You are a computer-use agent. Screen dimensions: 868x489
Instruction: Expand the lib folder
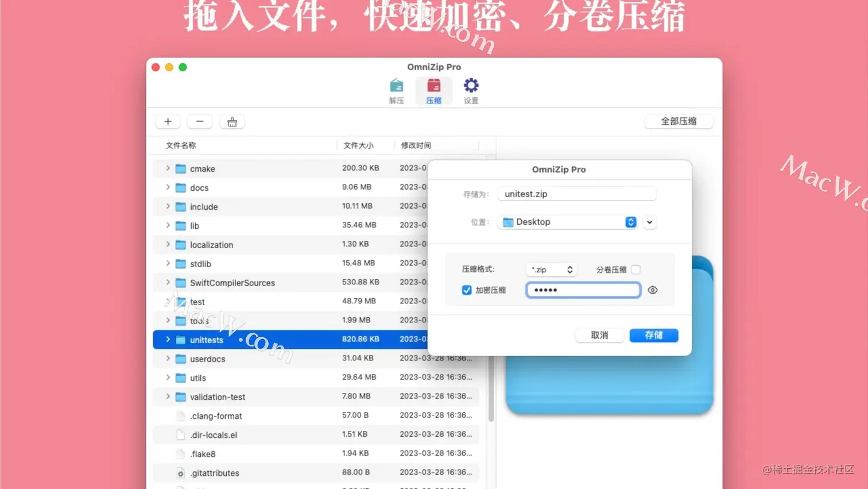tap(168, 225)
